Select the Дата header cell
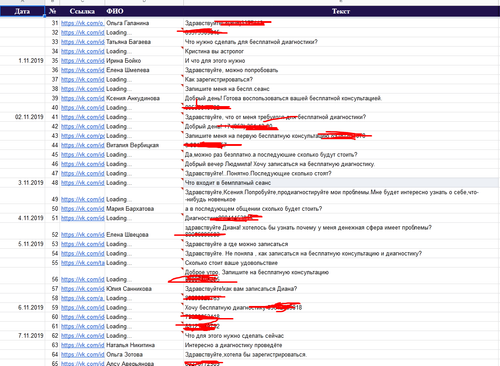Viewport: 500px width, 366px height. 22,11
